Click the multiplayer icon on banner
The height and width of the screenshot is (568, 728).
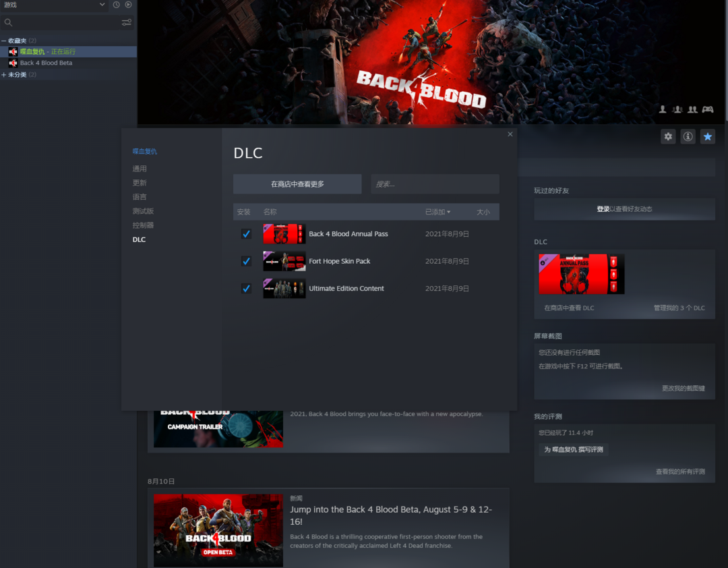677,109
